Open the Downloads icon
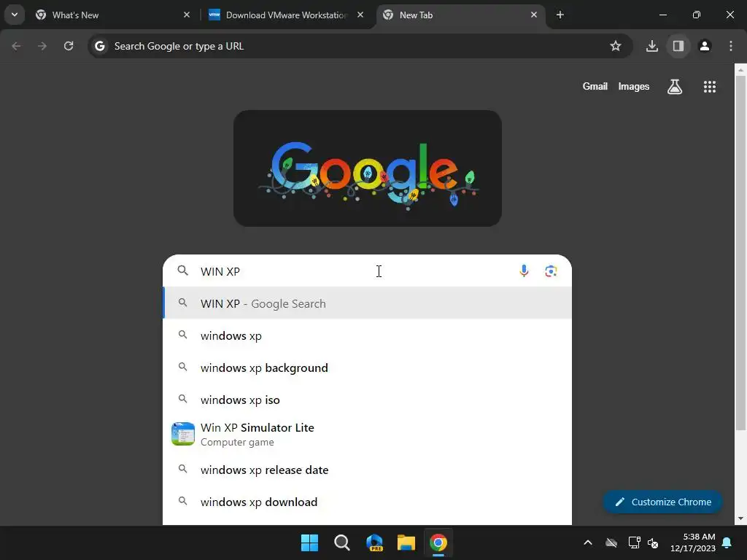The width and height of the screenshot is (747, 560). coord(652,46)
